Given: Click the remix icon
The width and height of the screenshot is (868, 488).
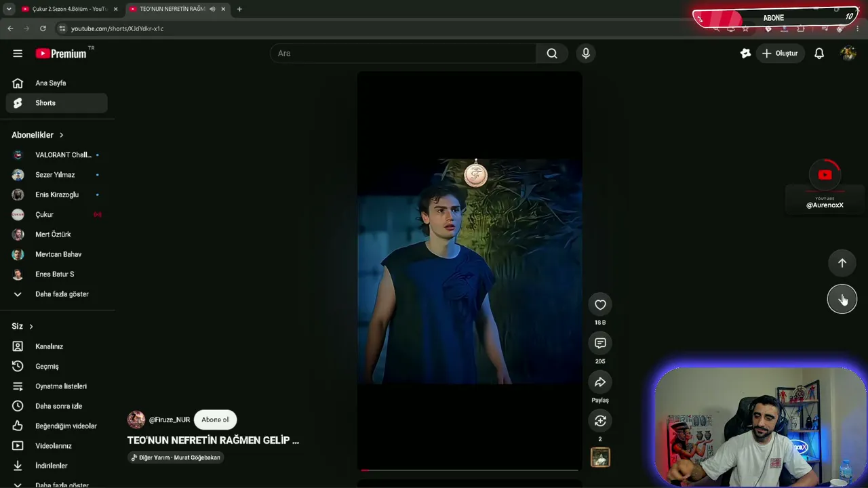Looking at the screenshot, I should point(600,421).
